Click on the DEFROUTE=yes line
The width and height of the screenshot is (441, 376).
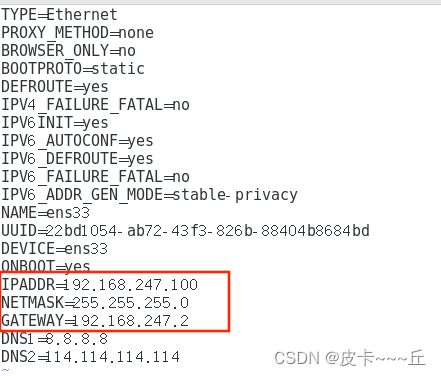(55, 87)
